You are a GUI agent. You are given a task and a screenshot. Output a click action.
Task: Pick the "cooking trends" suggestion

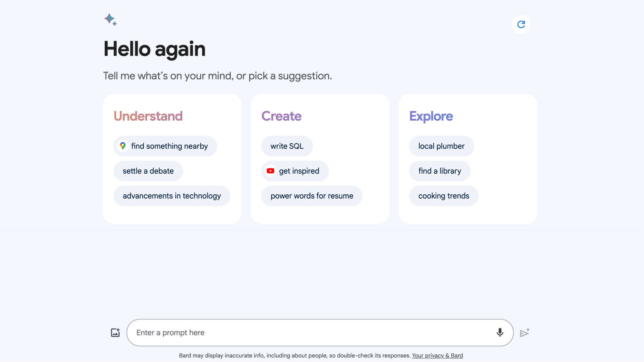pos(444,196)
